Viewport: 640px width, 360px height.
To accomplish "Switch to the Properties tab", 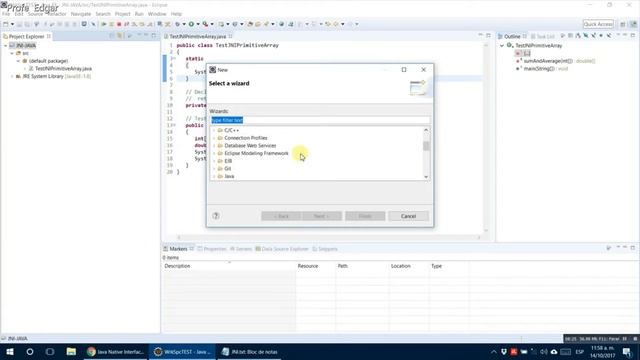I will pyautogui.click(x=212, y=249).
